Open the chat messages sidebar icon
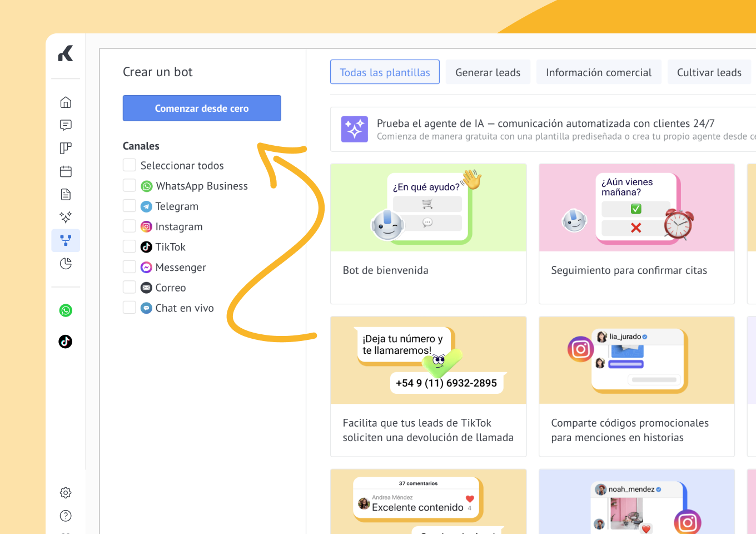The width and height of the screenshot is (756, 534). [66, 125]
